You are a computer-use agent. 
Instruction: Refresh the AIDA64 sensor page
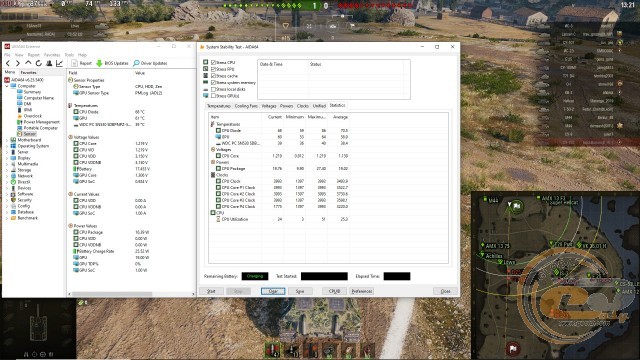tap(38, 63)
